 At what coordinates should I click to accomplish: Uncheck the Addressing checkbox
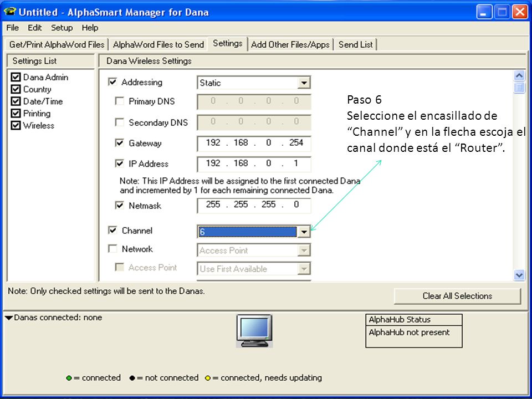point(112,82)
